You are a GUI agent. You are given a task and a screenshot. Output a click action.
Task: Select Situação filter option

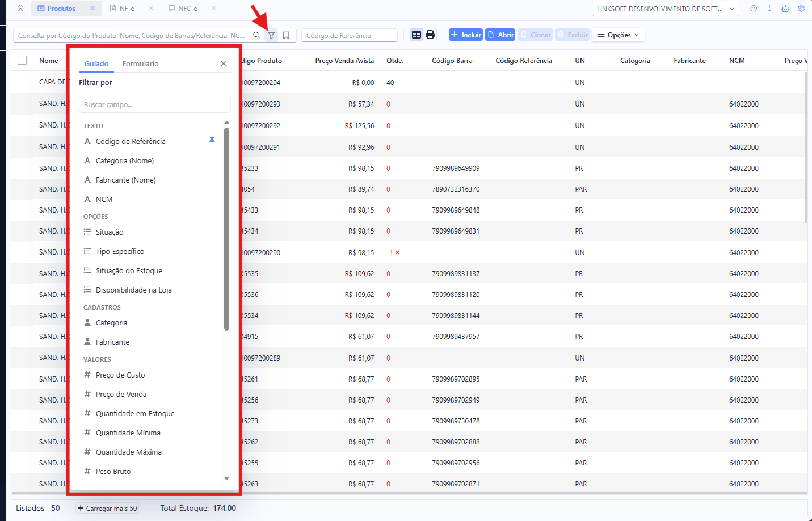click(x=110, y=232)
